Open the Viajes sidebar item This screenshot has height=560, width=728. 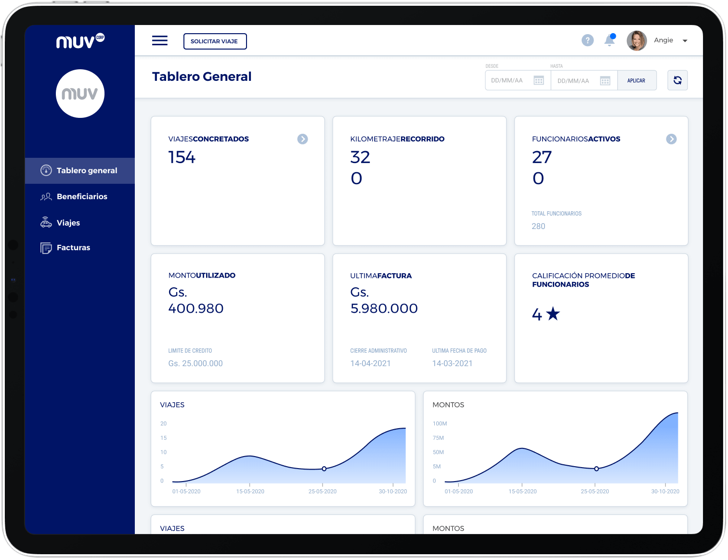(67, 223)
